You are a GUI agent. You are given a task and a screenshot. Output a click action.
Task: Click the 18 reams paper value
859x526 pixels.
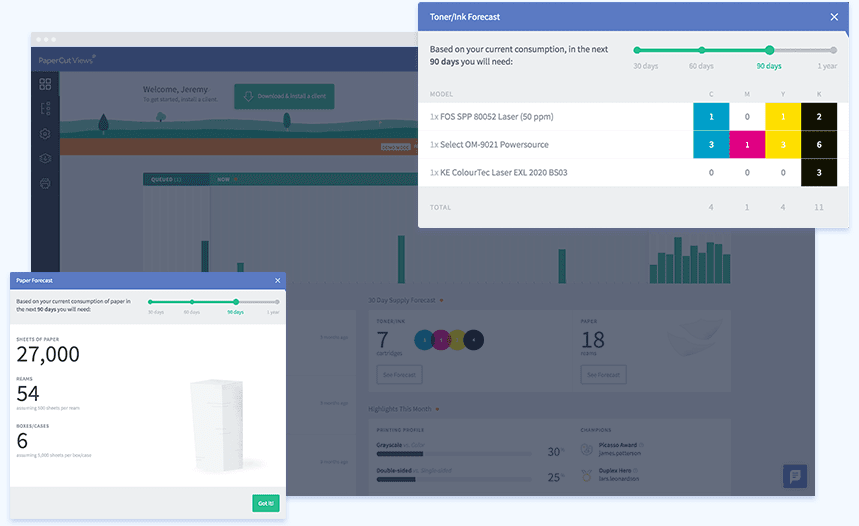593,340
